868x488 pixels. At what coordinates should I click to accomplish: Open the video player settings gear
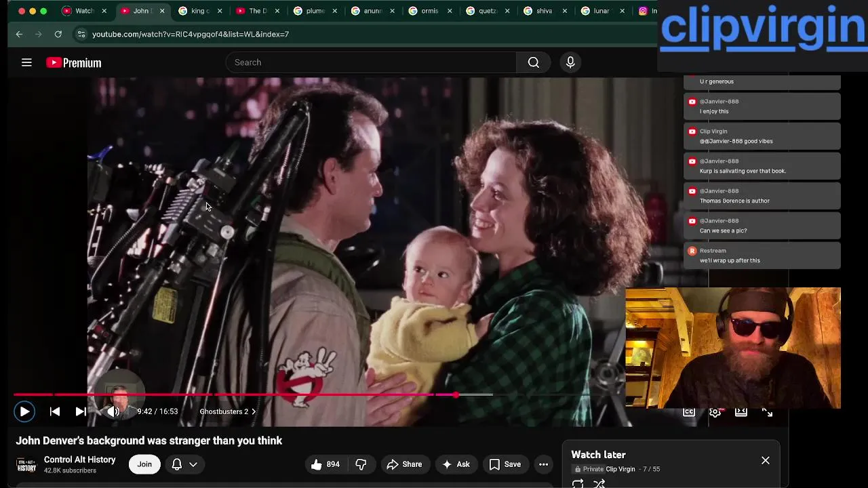pyautogui.click(x=715, y=411)
